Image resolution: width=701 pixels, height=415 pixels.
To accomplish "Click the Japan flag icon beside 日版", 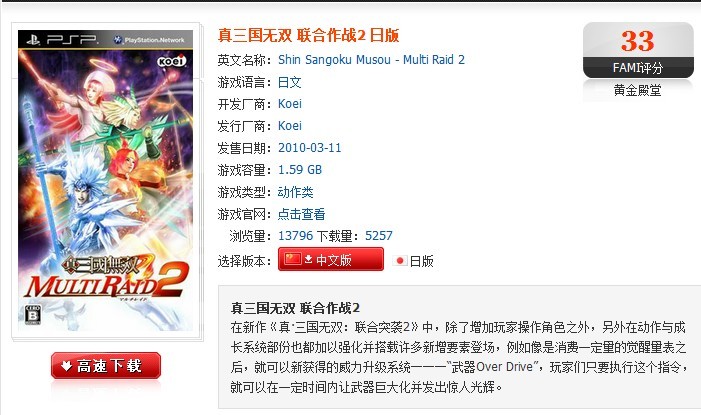I will point(400,261).
